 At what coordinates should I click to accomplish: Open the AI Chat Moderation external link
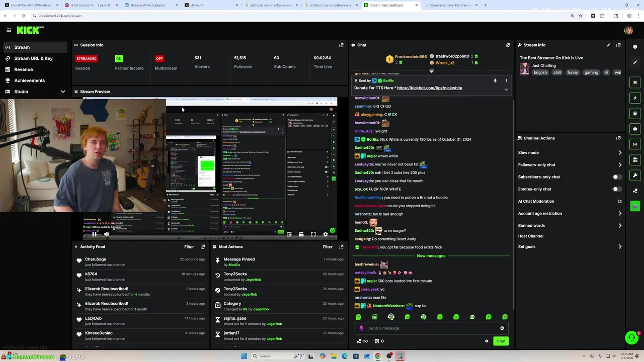(620, 202)
